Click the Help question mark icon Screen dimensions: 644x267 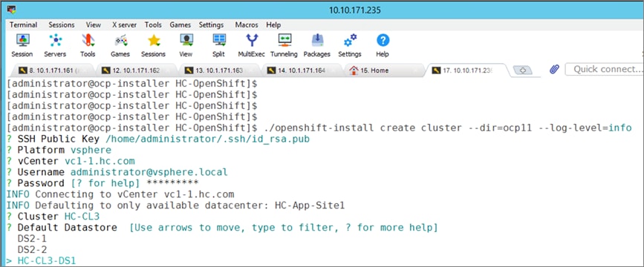pos(383,45)
